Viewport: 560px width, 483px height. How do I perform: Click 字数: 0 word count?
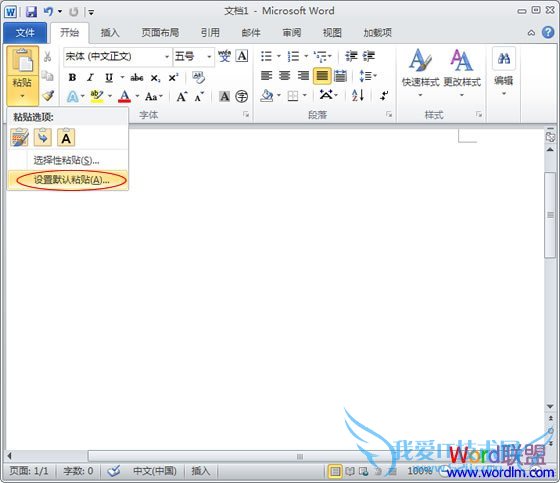[x=78, y=471]
